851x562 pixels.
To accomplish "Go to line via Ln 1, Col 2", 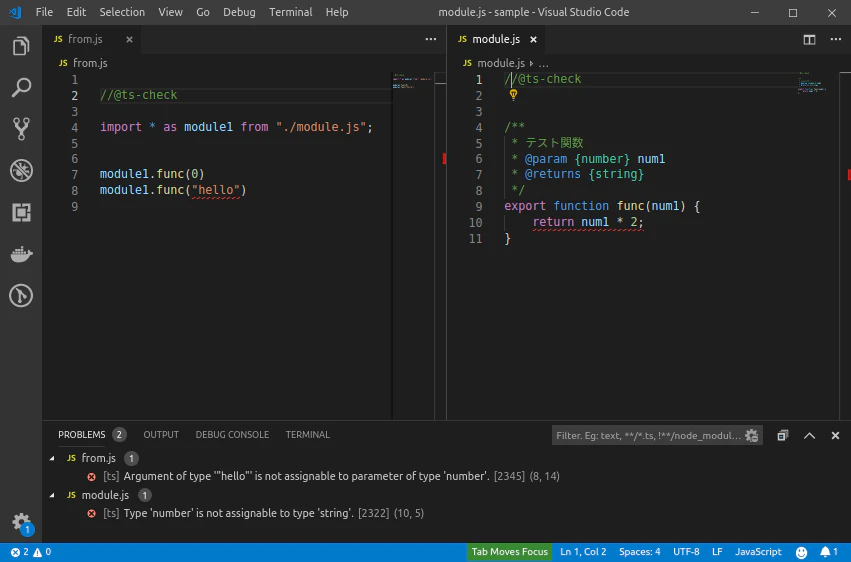I will coord(583,552).
